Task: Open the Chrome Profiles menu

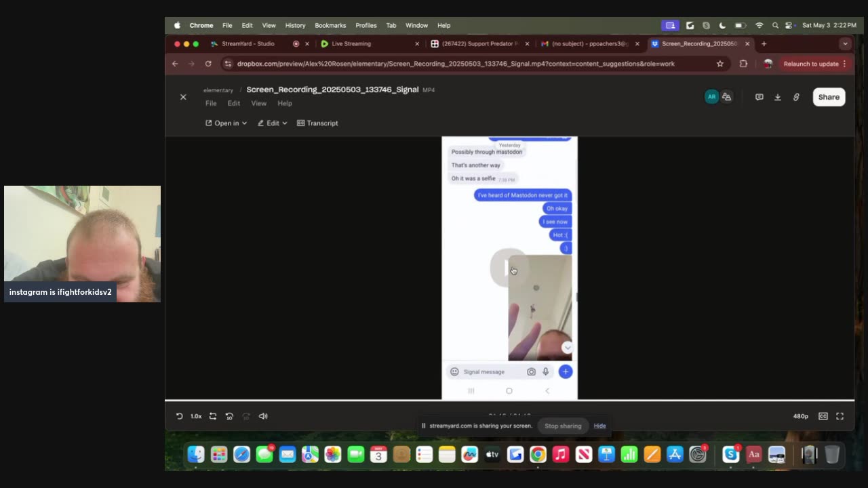Action: click(x=366, y=25)
